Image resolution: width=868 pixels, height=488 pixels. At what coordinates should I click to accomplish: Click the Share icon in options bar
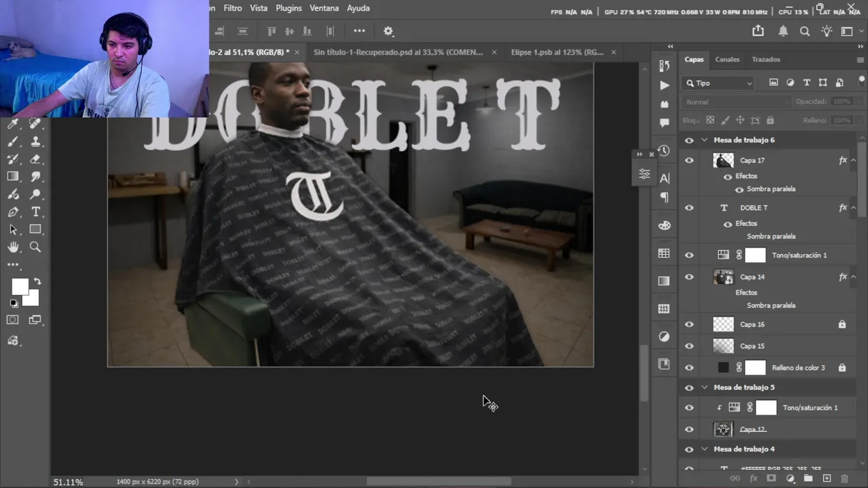pos(758,31)
